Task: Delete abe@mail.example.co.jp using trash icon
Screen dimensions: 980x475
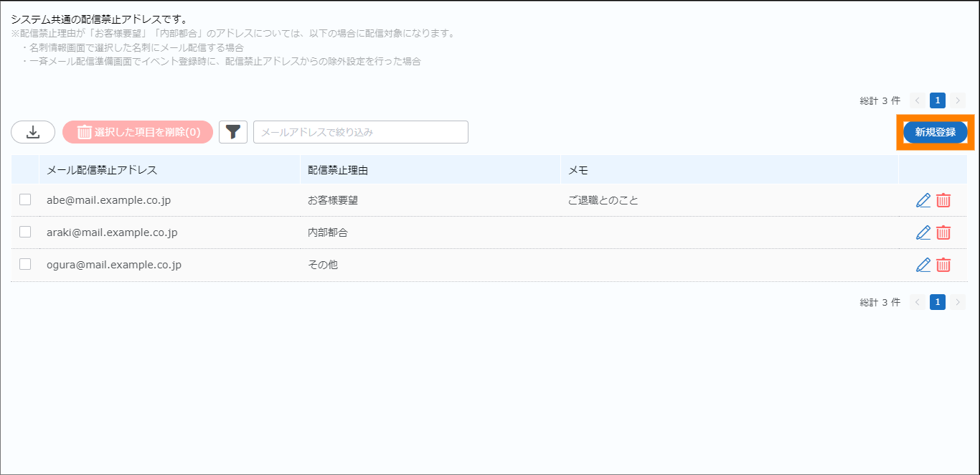Action: pyautogui.click(x=943, y=200)
